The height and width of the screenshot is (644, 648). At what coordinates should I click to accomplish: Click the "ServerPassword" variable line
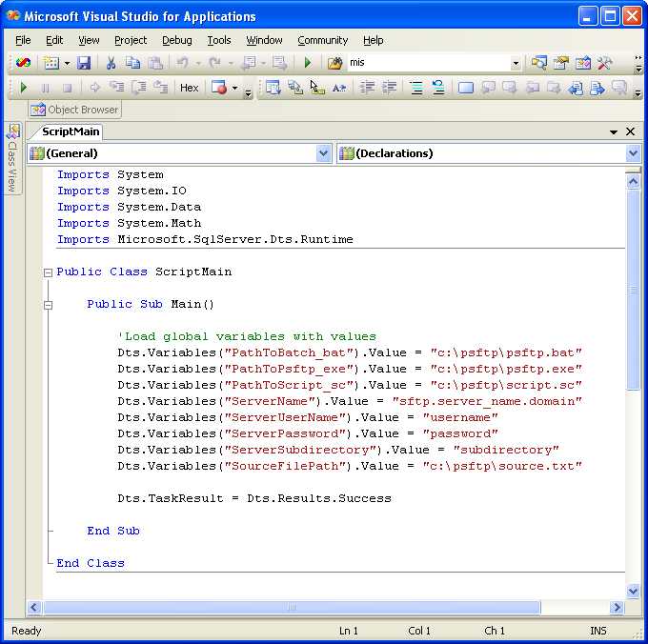pos(308,433)
